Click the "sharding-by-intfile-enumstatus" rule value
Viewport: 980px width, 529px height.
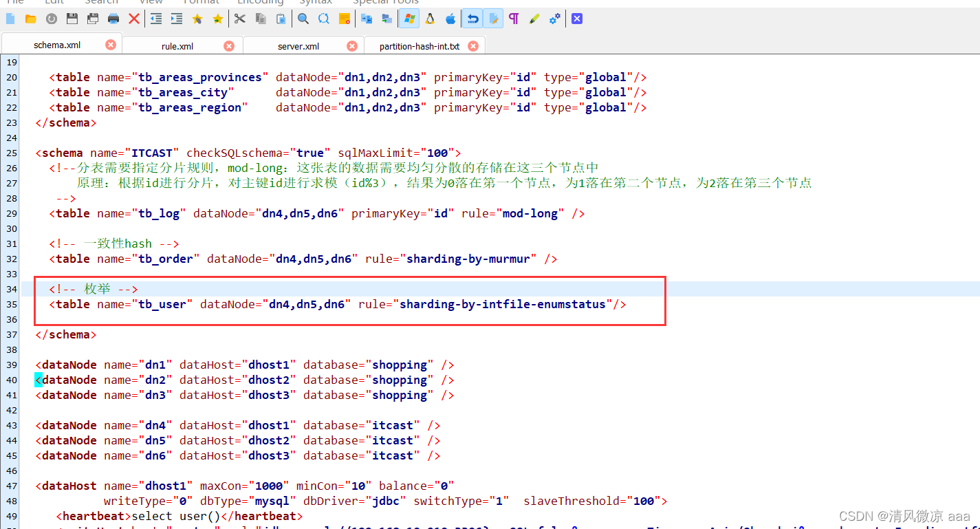503,304
